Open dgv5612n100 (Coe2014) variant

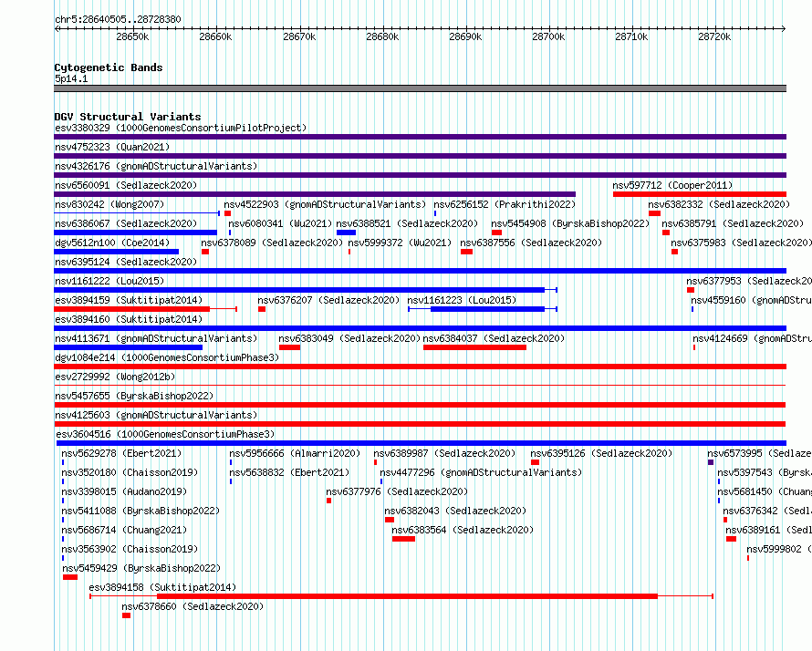112,243
